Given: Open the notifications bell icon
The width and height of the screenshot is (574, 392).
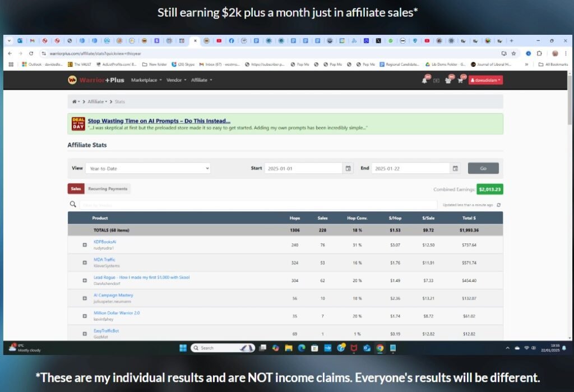Looking at the screenshot, I should coord(424,80).
